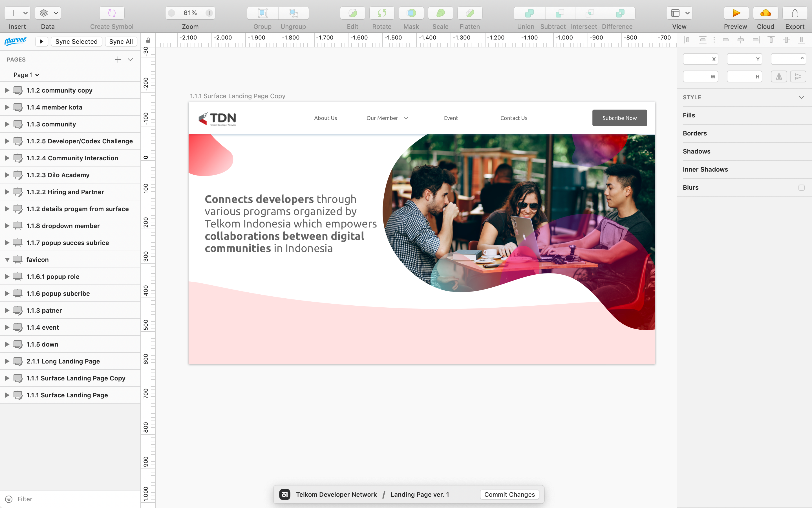The width and height of the screenshot is (812, 508).
Task: Apply the Intersect boolean operation
Action: coord(590,13)
